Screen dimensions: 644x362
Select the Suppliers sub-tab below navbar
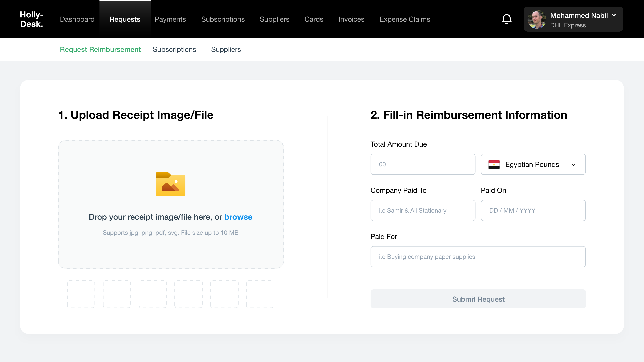click(x=226, y=49)
